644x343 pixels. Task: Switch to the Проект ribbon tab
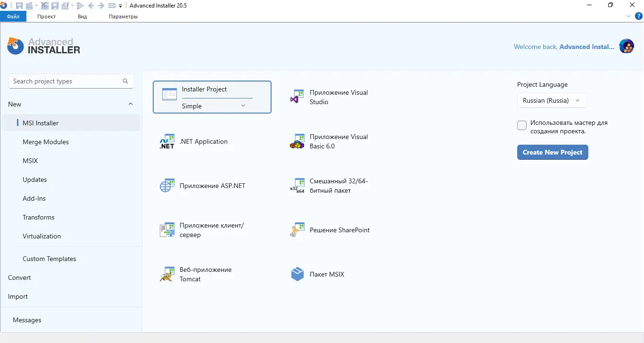tap(46, 16)
